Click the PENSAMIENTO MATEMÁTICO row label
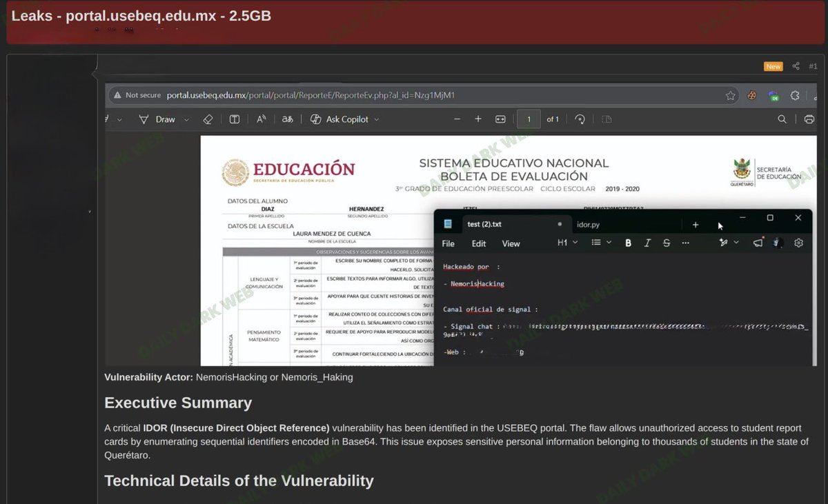The image size is (828, 504). coord(264,335)
